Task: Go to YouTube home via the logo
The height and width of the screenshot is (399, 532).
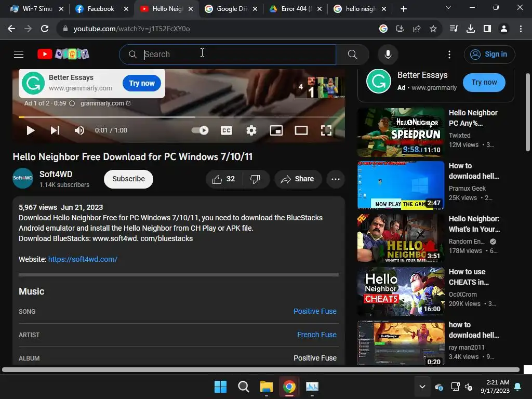Action: click(63, 54)
